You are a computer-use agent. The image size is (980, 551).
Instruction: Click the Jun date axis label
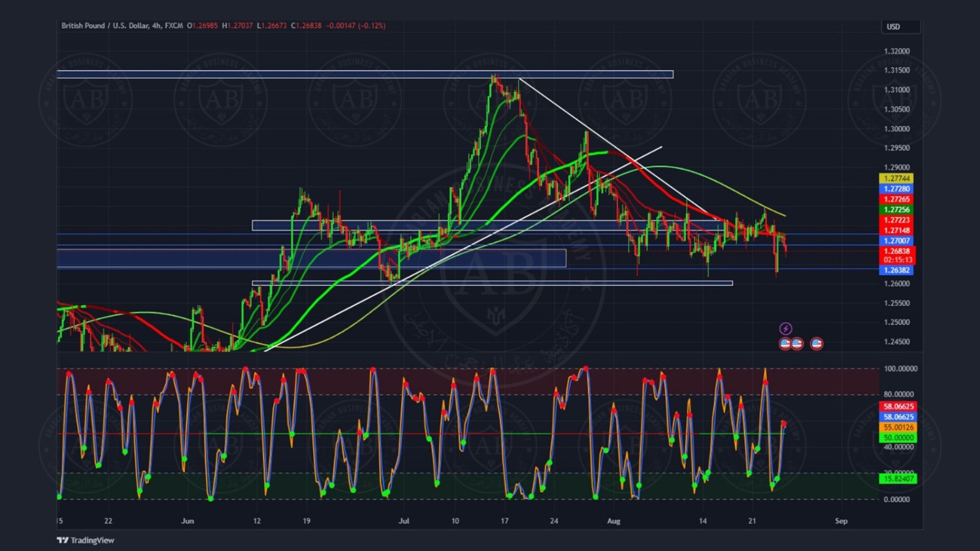[188, 521]
